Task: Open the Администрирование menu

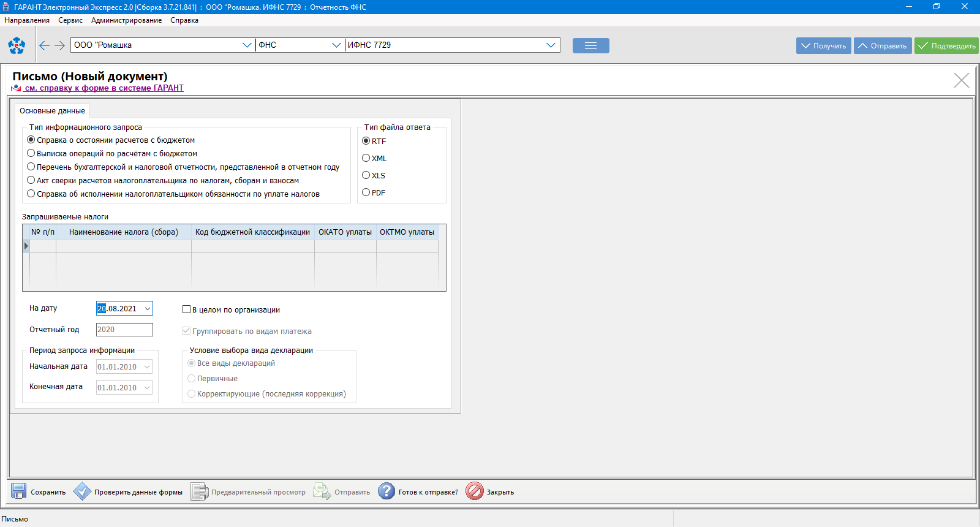Action: tap(127, 20)
